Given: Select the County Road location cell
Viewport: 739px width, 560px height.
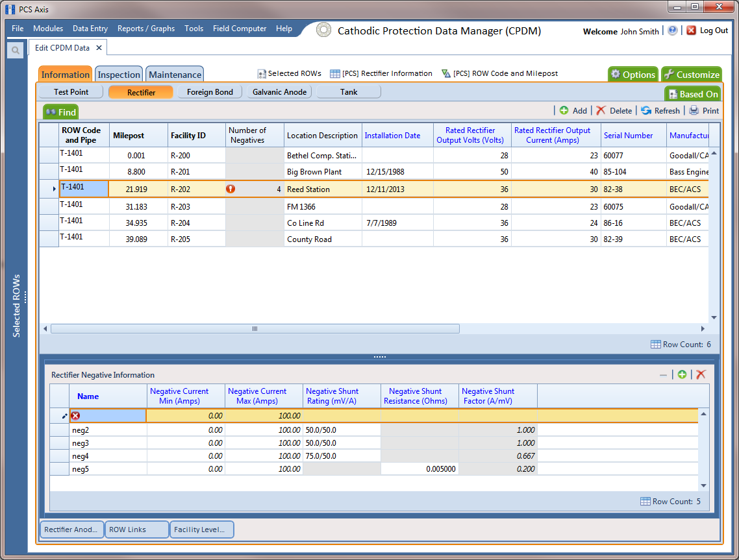Looking at the screenshot, I should pos(323,239).
